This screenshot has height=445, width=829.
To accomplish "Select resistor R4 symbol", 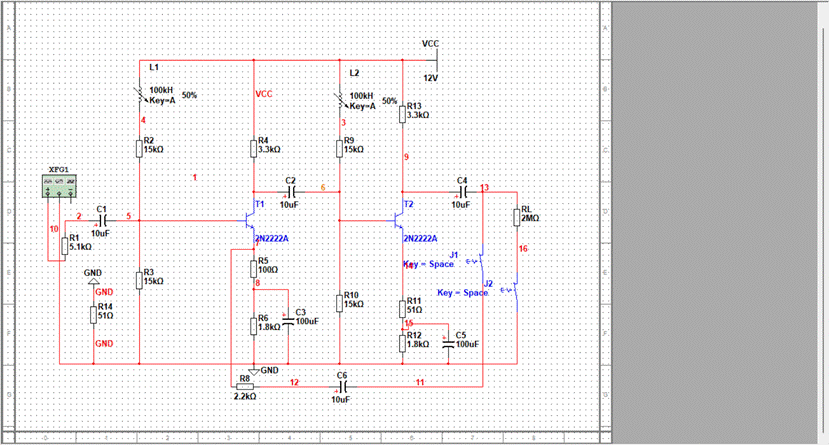I will click(254, 149).
